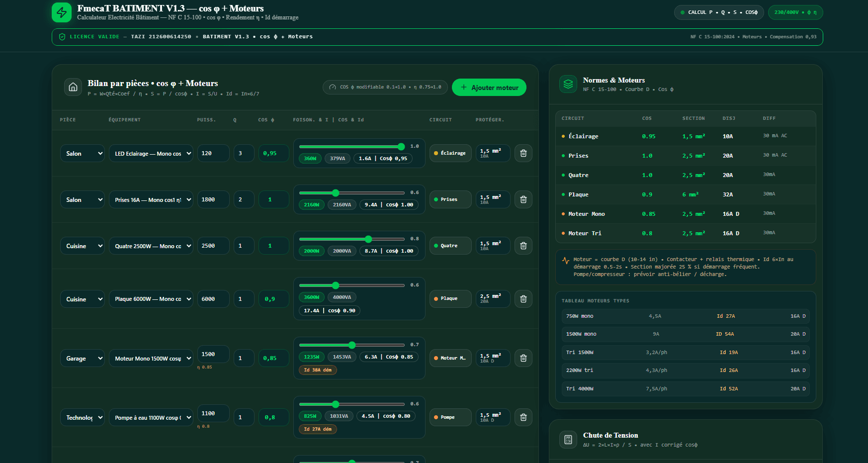Click the foisonnement slider on the Moteur Mono 1500W row
868x463 pixels.
pyautogui.click(x=352, y=345)
